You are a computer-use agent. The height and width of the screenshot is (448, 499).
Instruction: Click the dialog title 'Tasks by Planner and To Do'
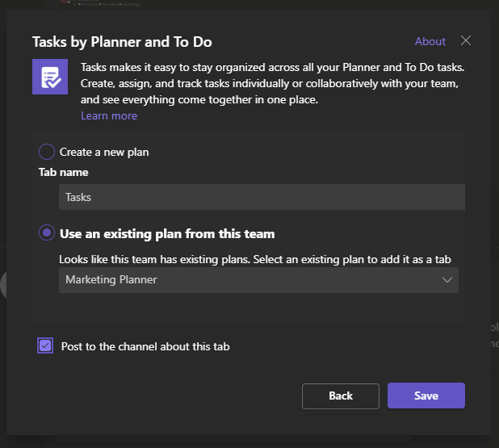tap(122, 42)
